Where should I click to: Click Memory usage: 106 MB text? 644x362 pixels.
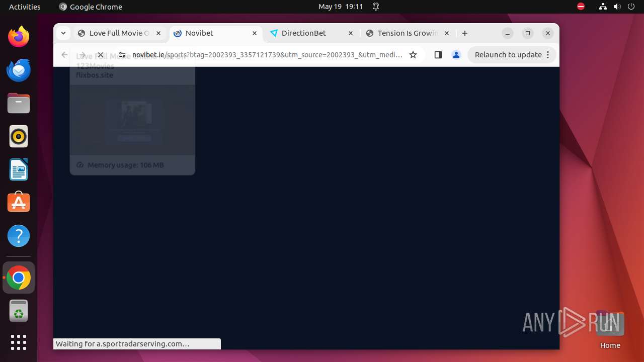point(126,165)
